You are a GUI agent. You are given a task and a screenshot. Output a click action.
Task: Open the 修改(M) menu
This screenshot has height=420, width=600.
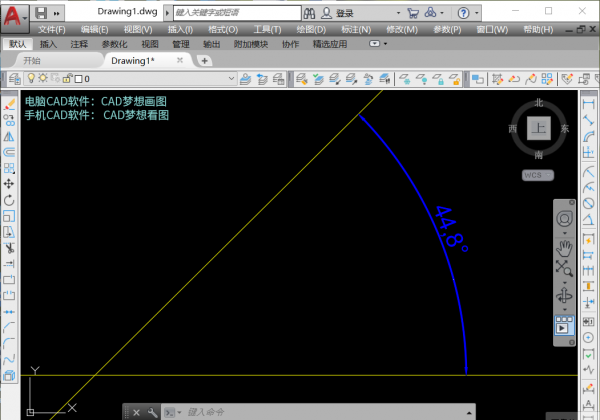coord(402,29)
